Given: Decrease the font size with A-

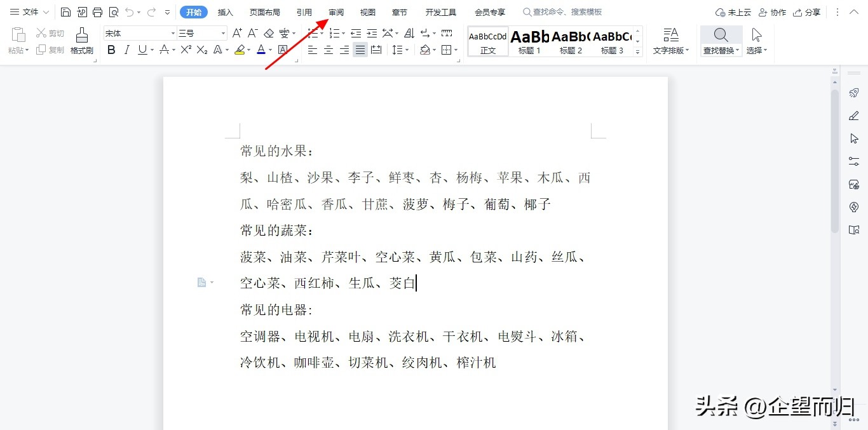Looking at the screenshot, I should coord(252,33).
